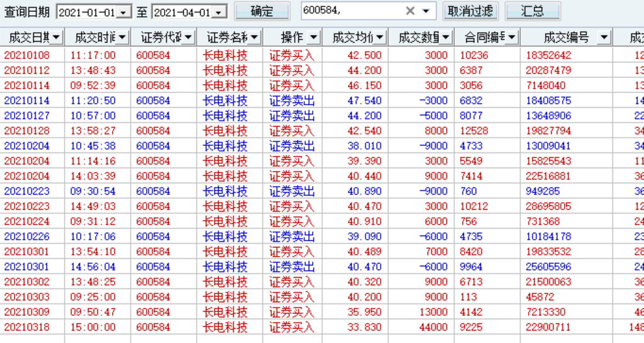Open the 成交编号 column filter arrow

[604, 38]
